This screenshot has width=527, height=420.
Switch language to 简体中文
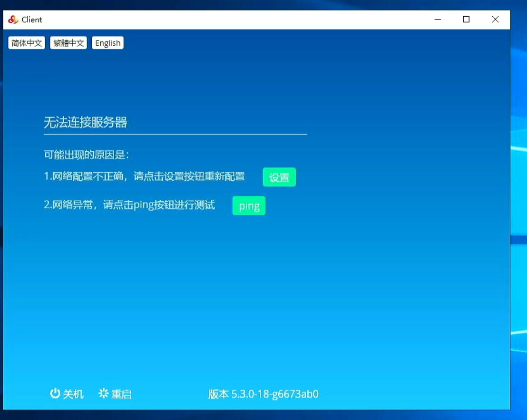tap(27, 43)
